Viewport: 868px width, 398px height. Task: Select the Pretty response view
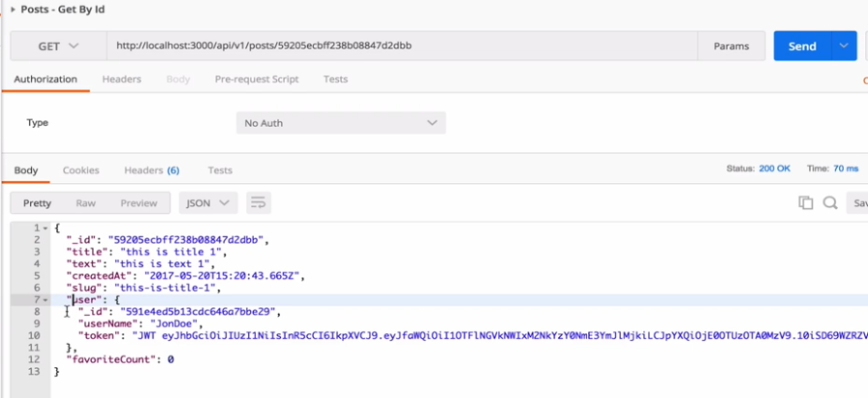tap(37, 202)
